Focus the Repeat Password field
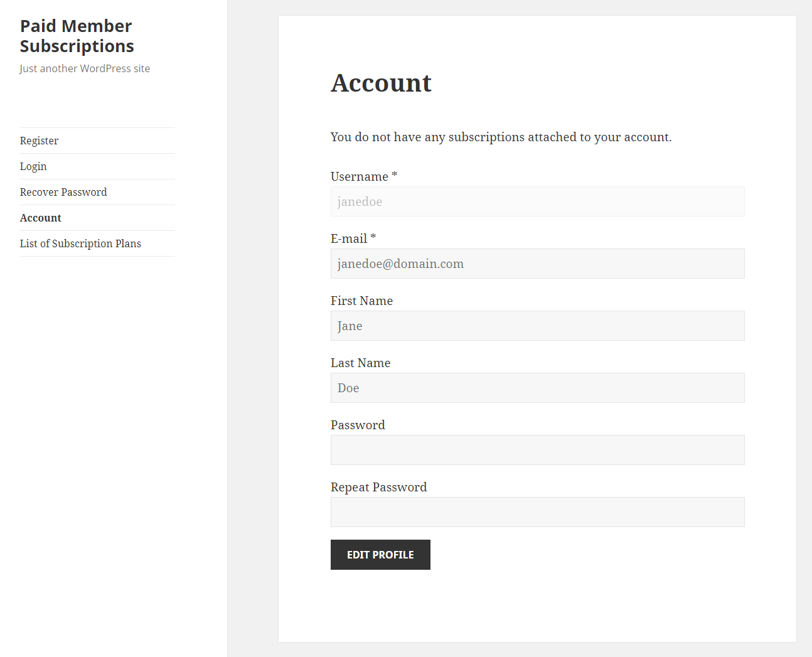Screen dimensions: 812x657 pos(537,512)
